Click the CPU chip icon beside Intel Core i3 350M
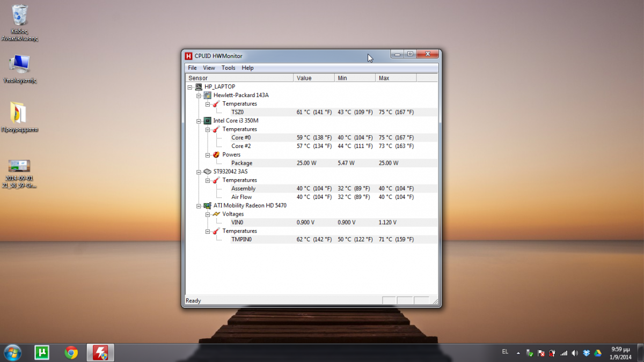 tap(207, 121)
